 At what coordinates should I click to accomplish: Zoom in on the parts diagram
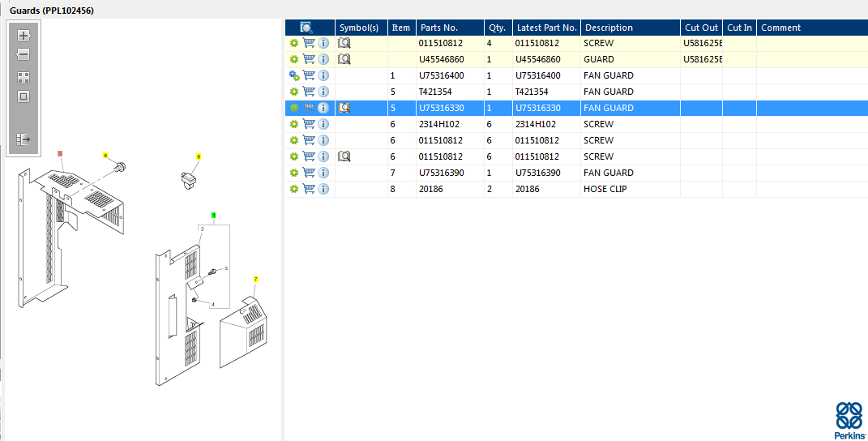pos(24,36)
